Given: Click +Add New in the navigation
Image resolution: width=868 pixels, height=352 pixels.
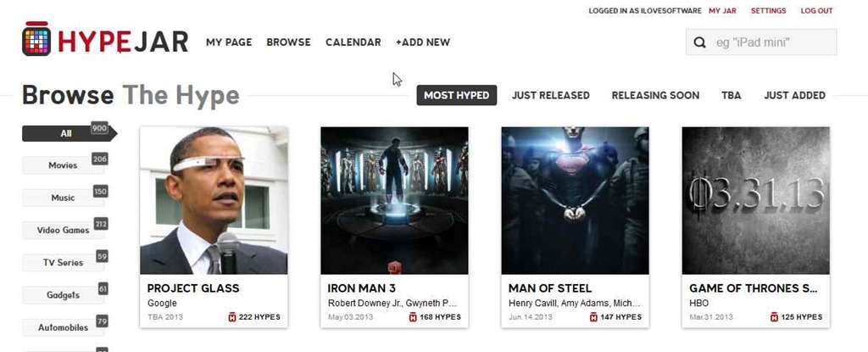Looking at the screenshot, I should click(x=423, y=42).
